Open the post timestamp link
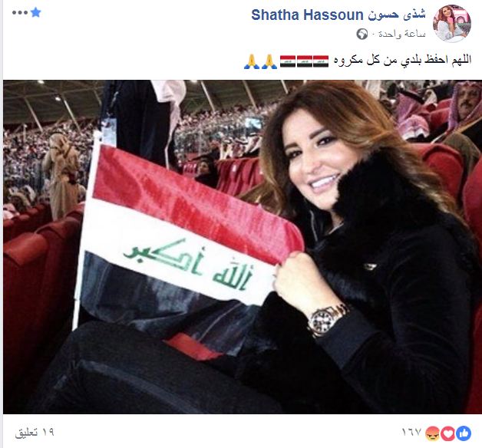 click(x=401, y=34)
